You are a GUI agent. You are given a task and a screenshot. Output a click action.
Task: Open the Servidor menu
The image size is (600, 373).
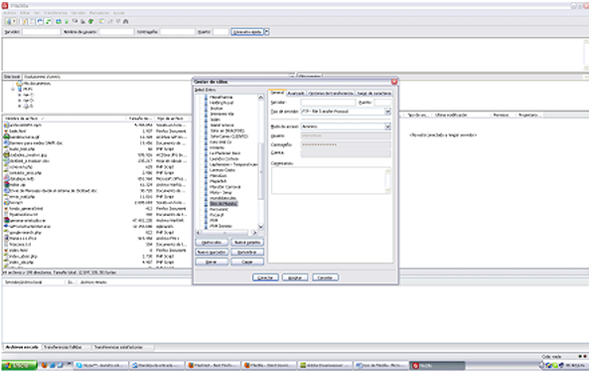click(78, 13)
